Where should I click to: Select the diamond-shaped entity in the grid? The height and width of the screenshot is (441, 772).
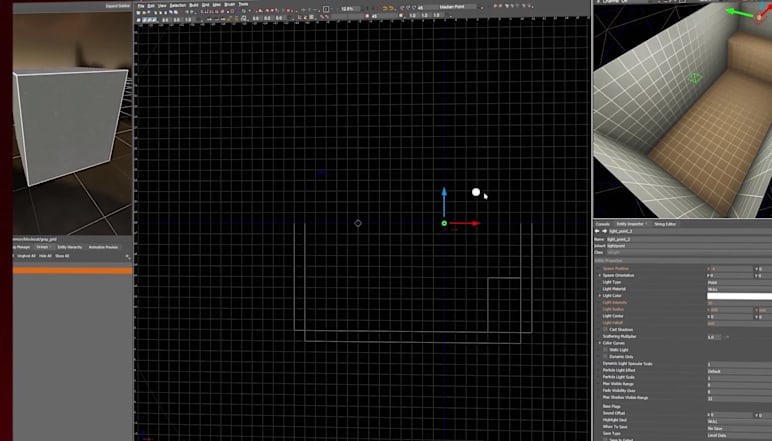[x=358, y=223]
